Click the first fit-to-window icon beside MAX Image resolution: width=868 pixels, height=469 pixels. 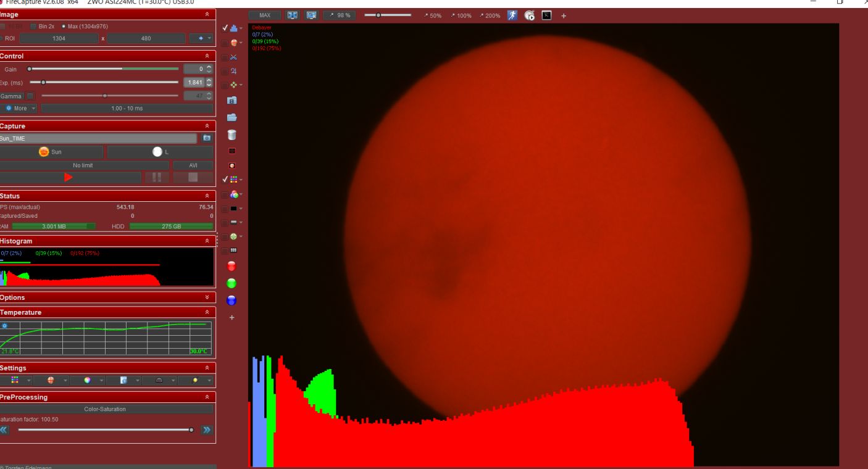point(293,15)
